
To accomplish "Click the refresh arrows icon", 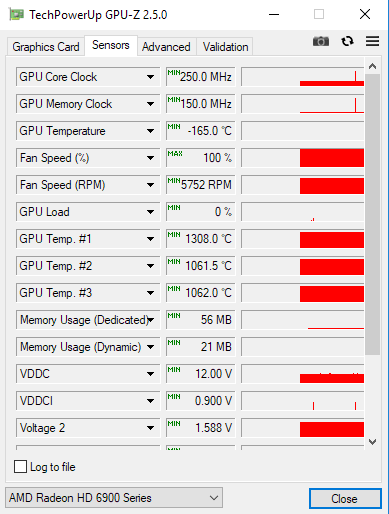I will [x=347, y=41].
